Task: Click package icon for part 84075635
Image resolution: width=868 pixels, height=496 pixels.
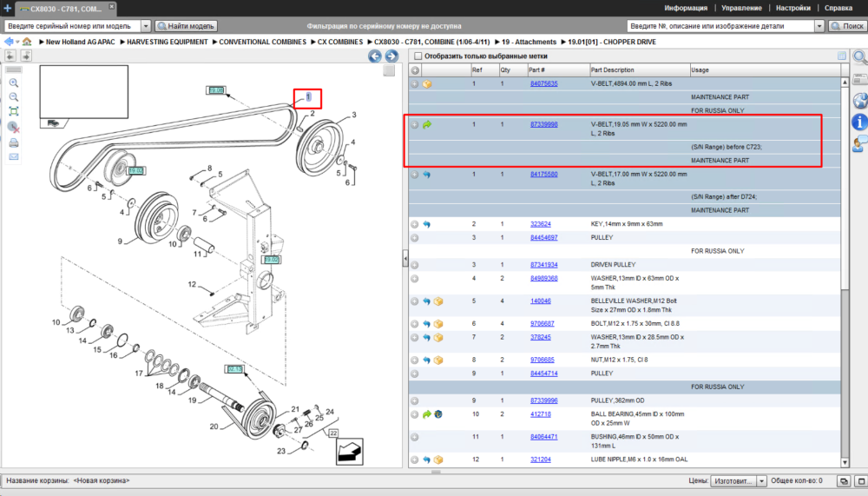Action: click(x=427, y=84)
